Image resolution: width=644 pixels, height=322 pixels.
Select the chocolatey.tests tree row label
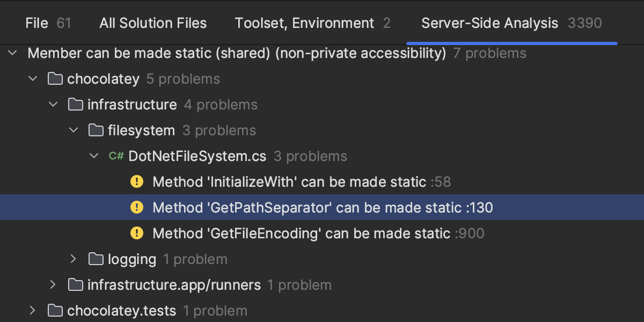tap(121, 311)
